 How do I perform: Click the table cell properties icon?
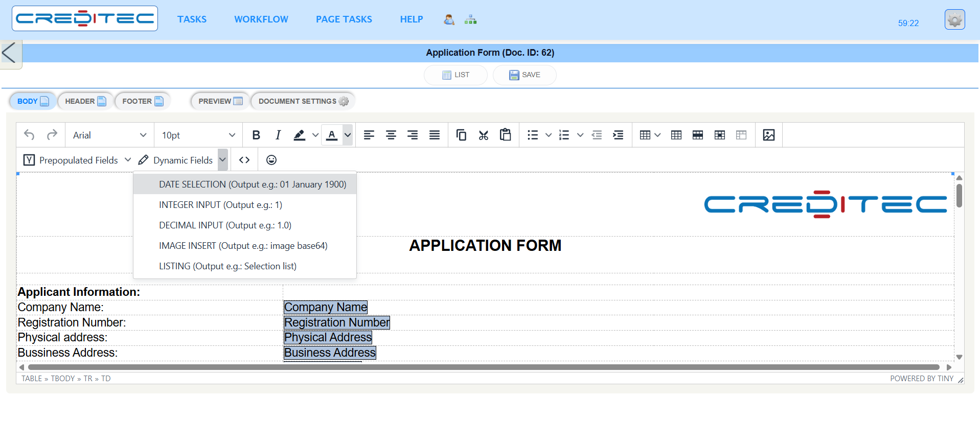720,135
